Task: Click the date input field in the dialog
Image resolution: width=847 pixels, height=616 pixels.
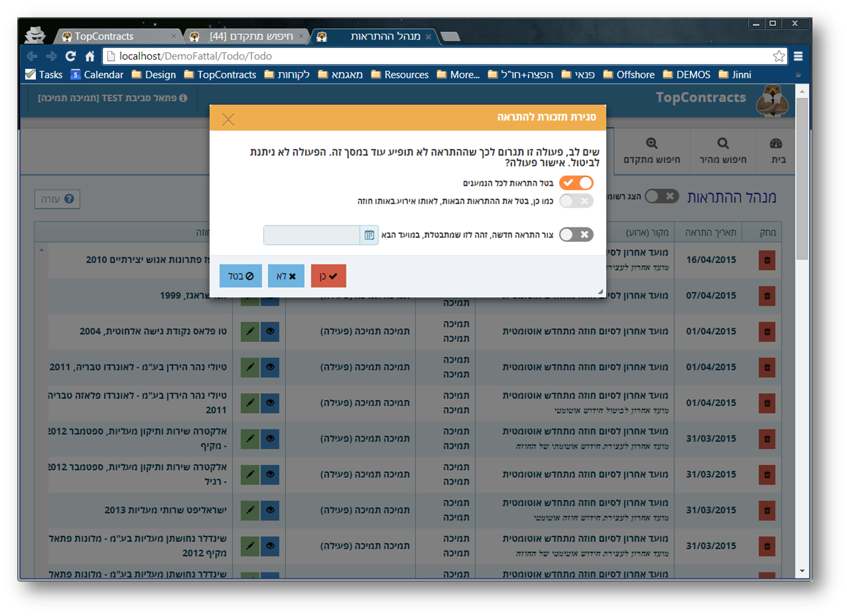Action: point(312,235)
